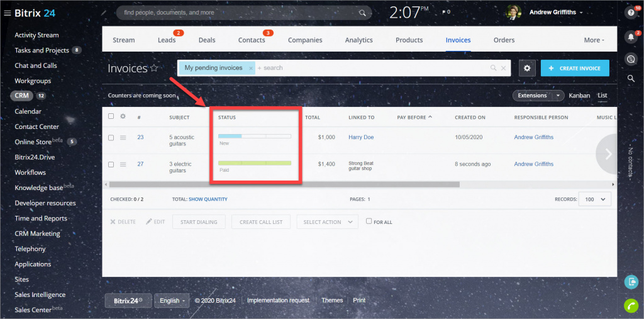Click the magnifier inside invoice filter field
This screenshot has height=319, width=644.
coord(493,68)
